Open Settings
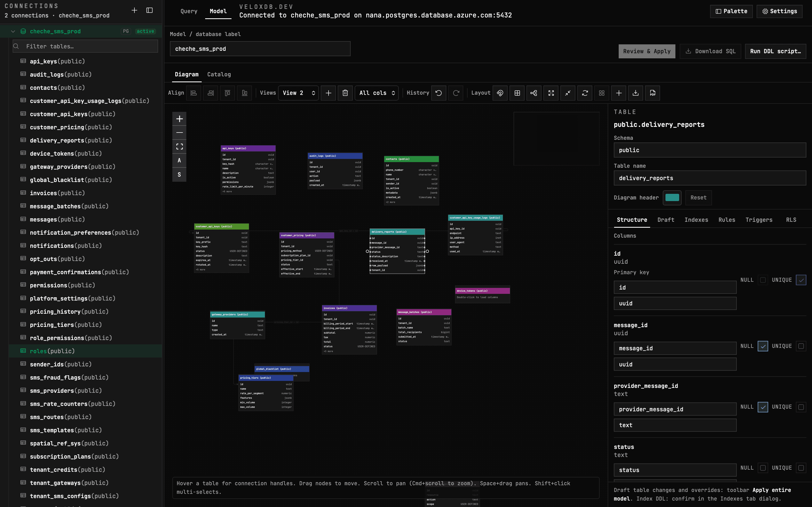The image size is (812, 507). pos(779,11)
